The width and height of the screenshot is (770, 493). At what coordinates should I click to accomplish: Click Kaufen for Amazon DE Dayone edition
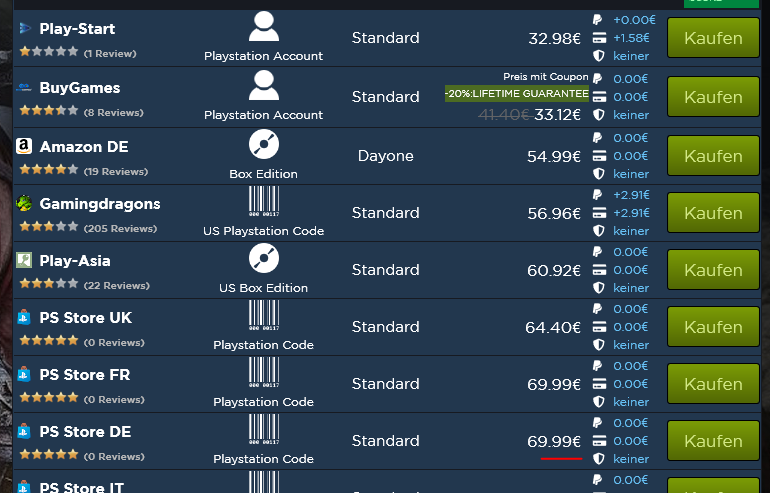pyautogui.click(x=713, y=156)
